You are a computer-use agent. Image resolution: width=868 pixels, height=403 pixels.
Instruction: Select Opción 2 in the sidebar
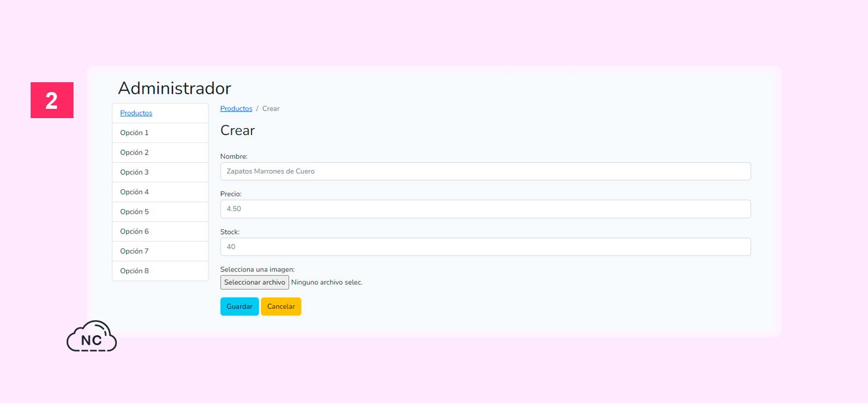click(160, 152)
